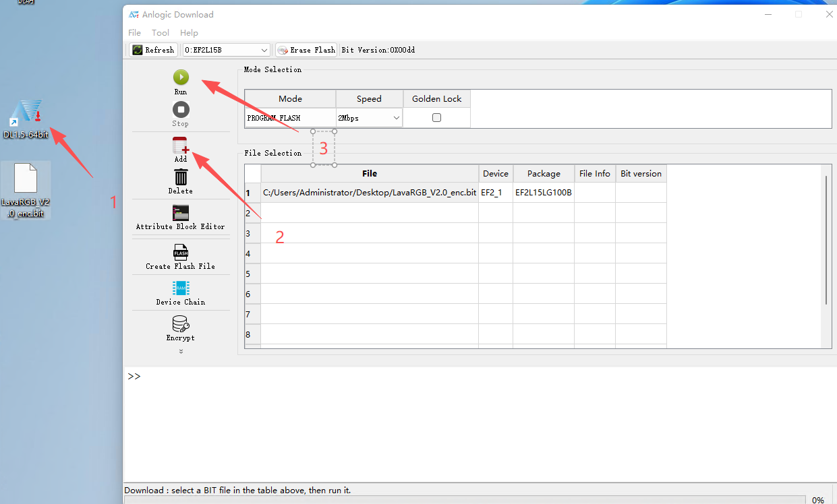Click the Bit version cell in row 1

point(641,192)
